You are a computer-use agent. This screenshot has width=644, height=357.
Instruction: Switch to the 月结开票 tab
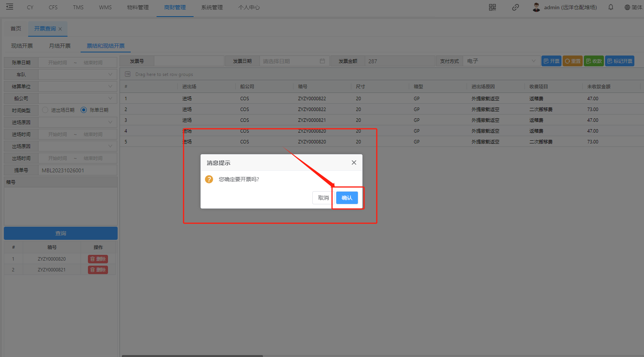[x=60, y=46]
